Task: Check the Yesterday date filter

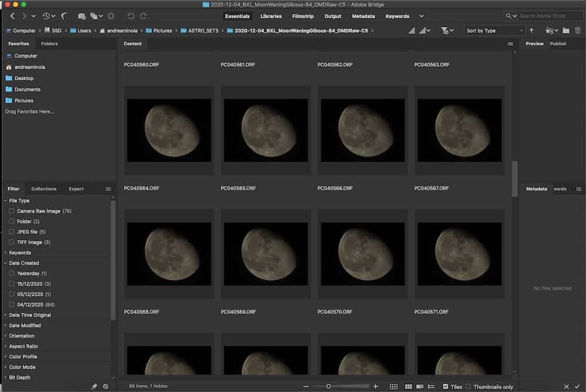Action: click(x=12, y=274)
